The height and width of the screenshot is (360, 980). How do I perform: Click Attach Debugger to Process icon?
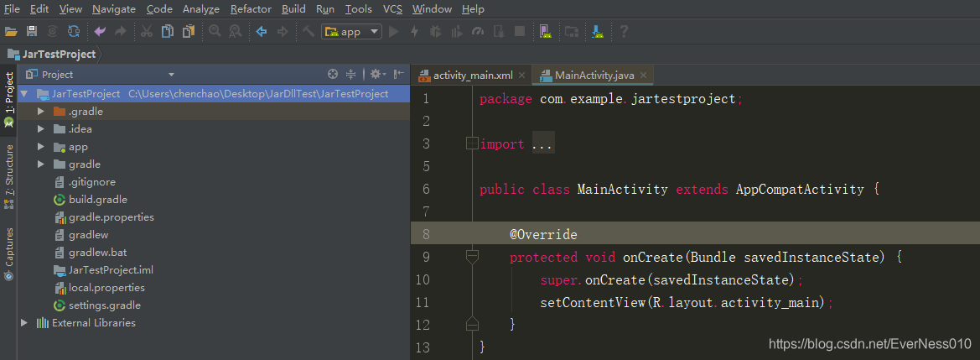(x=499, y=31)
